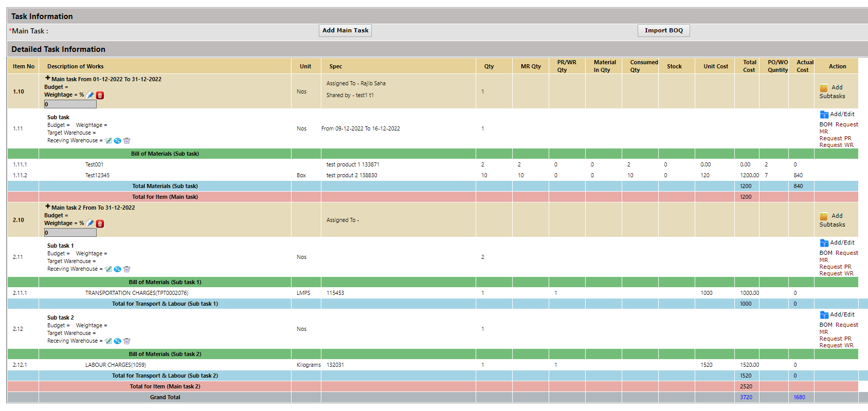
Task: Click blue Add/Edit BOM folder icon in row 2.11
Action: pos(824,243)
